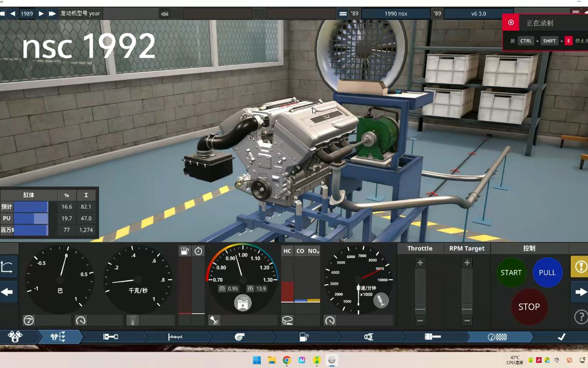Click the recording indicator red button
The height and width of the screenshot is (368, 588).
(511, 22)
